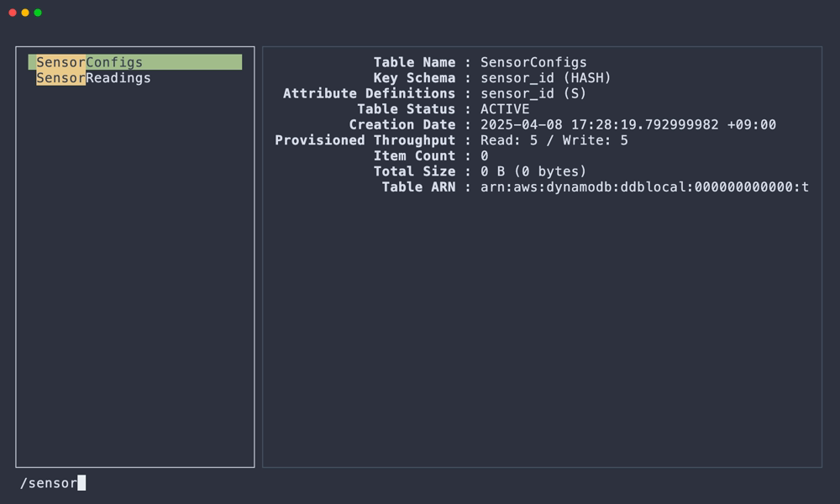This screenshot has height=504, width=840.
Task: Click the SensorConfigs value in details panel
Action: pos(533,62)
